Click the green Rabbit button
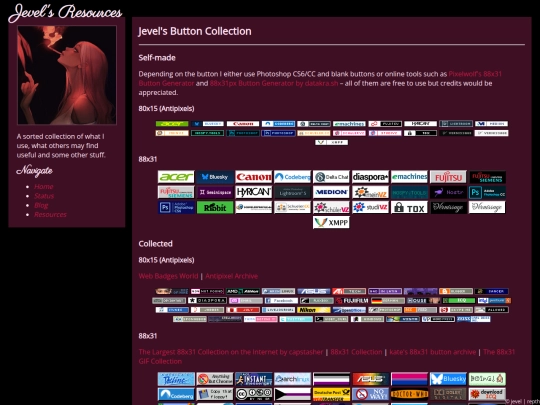The width and height of the screenshot is (540, 405). click(x=215, y=207)
